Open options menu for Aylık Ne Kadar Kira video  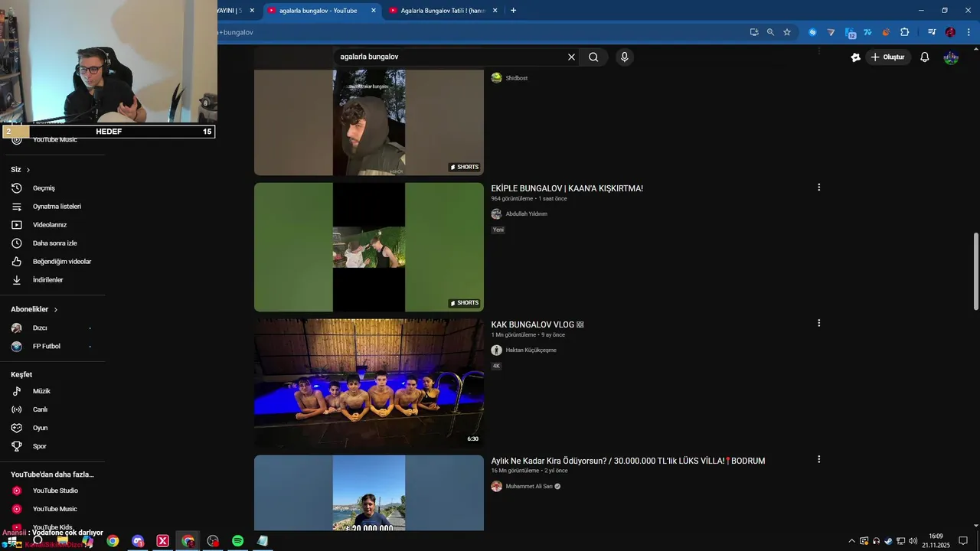(x=818, y=459)
